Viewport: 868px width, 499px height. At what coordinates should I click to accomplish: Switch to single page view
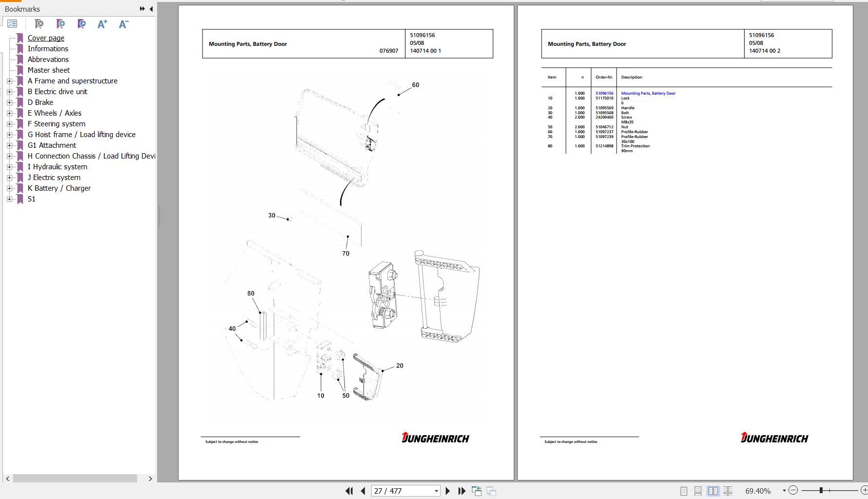point(684,491)
